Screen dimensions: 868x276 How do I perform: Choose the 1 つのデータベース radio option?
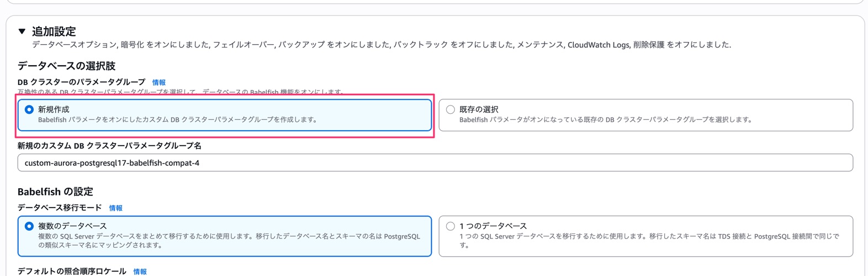click(x=451, y=226)
